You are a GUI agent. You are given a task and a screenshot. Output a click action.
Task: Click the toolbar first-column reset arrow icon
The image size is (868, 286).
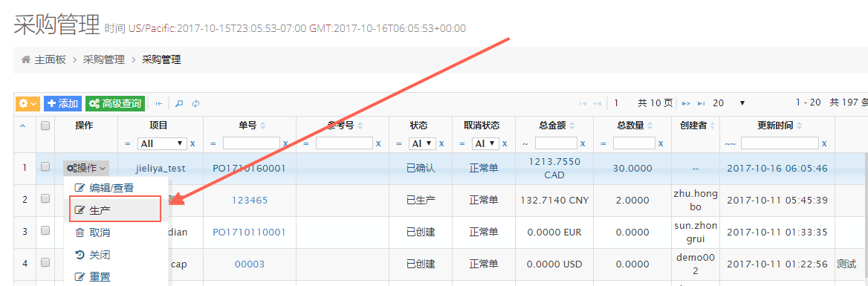click(159, 103)
